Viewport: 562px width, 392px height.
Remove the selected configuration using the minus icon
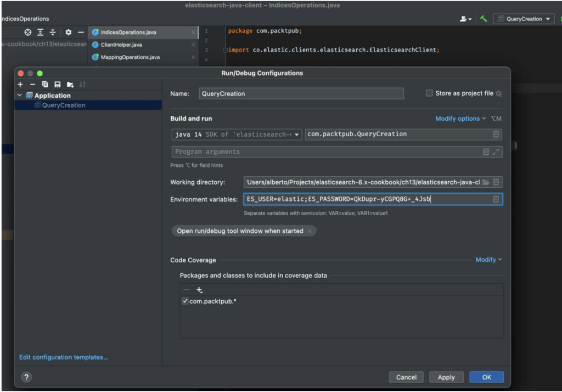[x=32, y=84]
